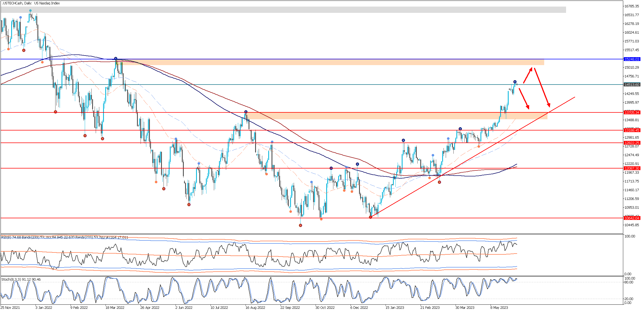644x311 pixels.
Task: Select the current price label 14513.60
Action: click(632, 85)
